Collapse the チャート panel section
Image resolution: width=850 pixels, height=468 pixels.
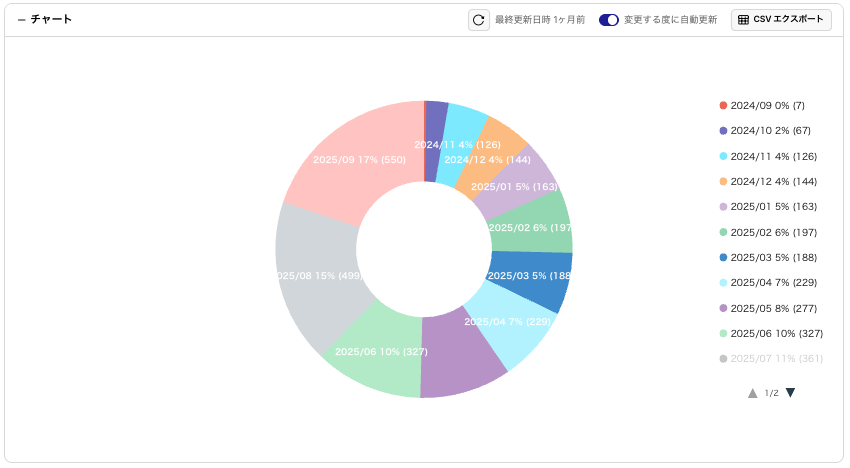click(x=21, y=20)
